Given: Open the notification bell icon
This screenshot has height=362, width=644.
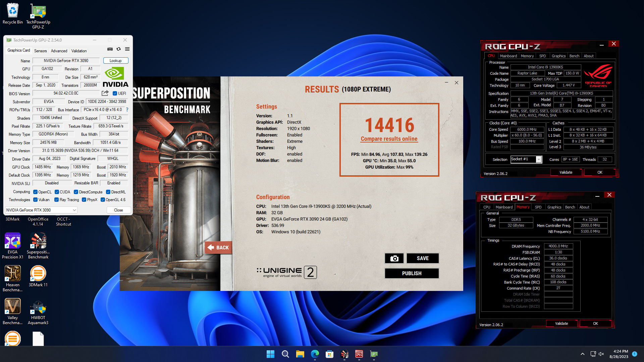Looking at the screenshot, I should [x=635, y=354].
